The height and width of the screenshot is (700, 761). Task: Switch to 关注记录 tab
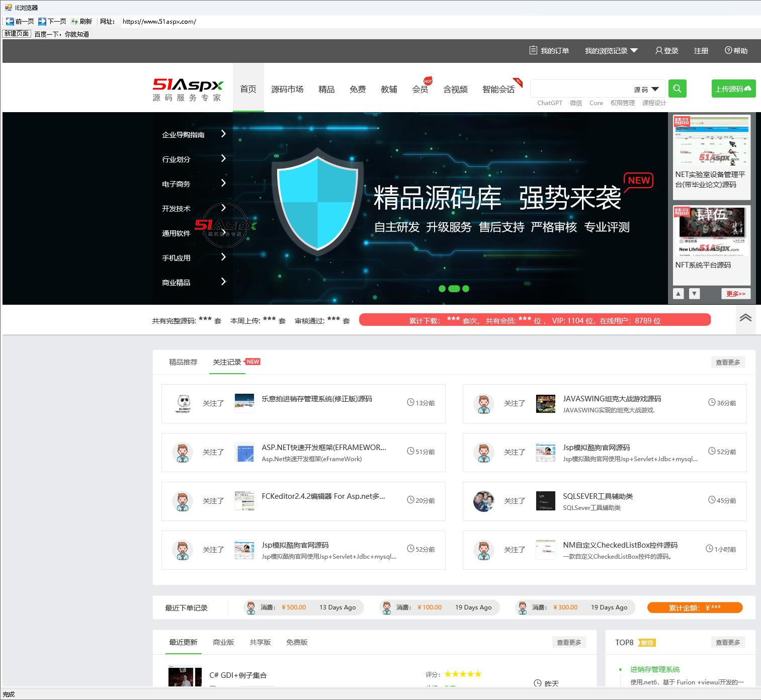coord(227,362)
